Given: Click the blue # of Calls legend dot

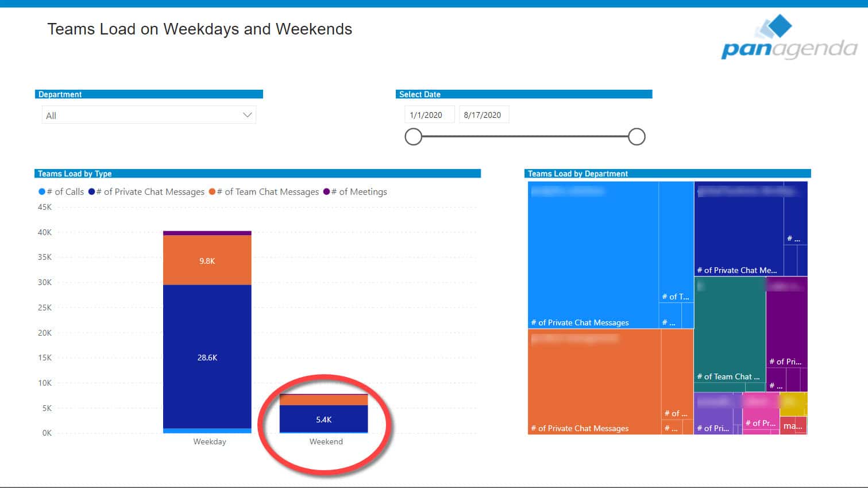Looking at the screenshot, I should click(42, 191).
